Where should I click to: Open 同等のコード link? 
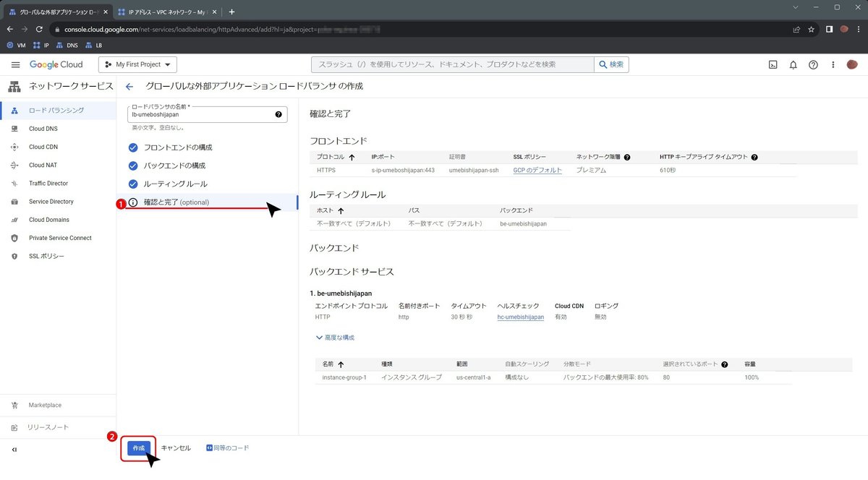click(228, 448)
